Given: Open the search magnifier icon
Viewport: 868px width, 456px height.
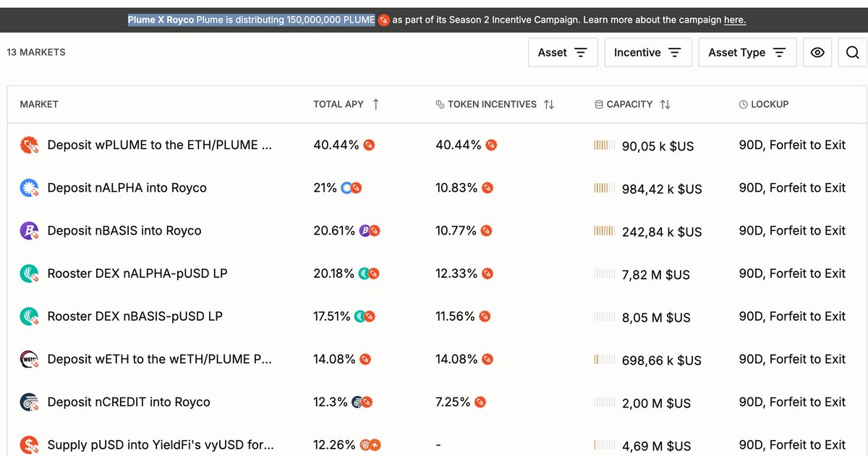Looking at the screenshot, I should click(x=853, y=52).
